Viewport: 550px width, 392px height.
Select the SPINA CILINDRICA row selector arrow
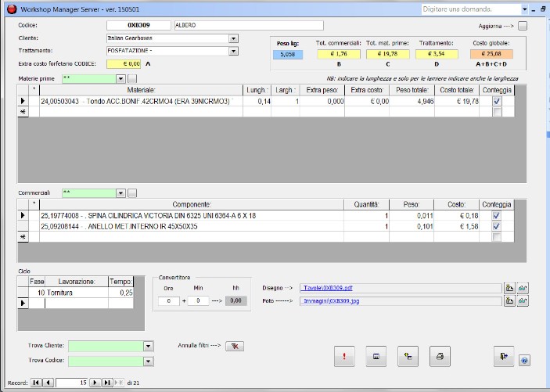click(x=23, y=215)
